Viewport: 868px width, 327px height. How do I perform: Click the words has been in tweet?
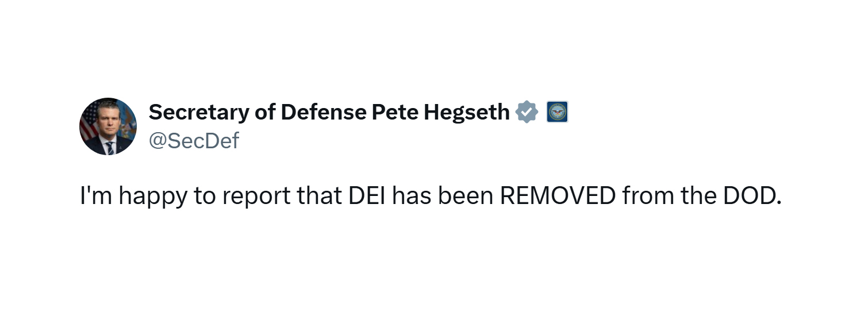(443, 197)
